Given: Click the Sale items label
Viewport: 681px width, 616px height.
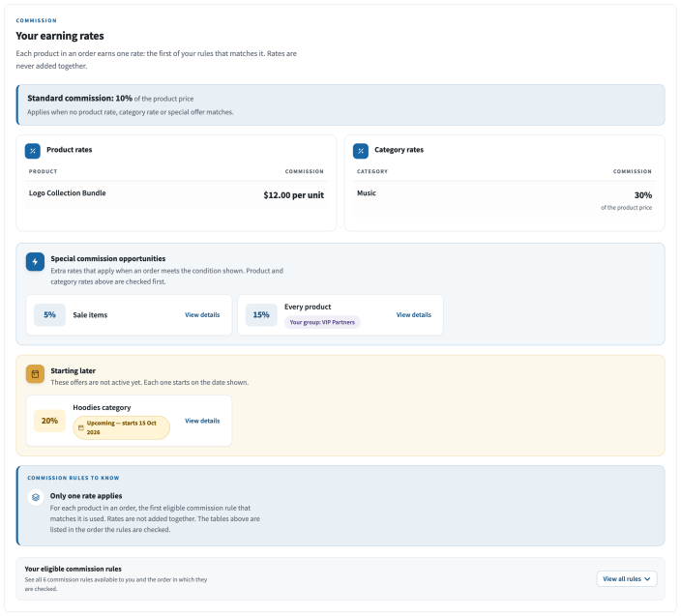Looking at the screenshot, I should click(90, 314).
